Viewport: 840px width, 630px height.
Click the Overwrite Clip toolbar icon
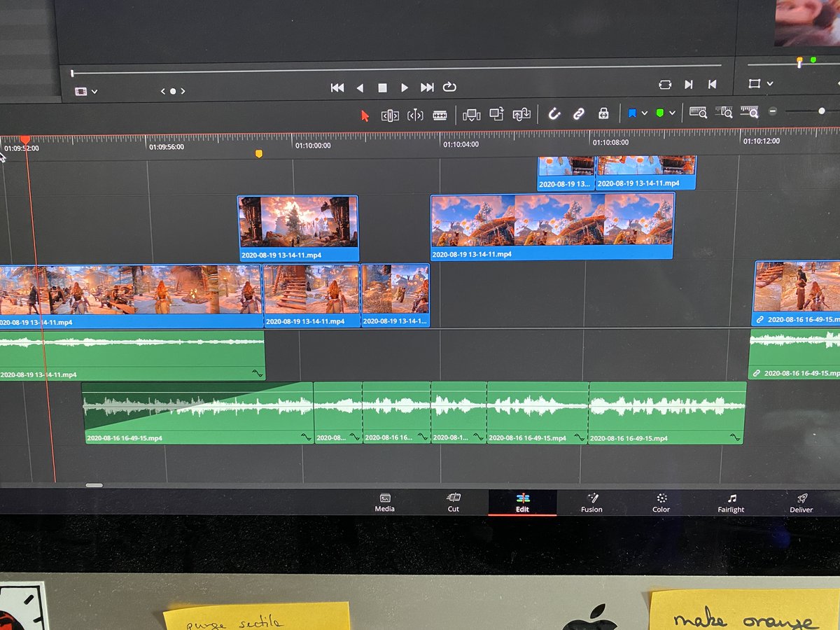coord(497,114)
